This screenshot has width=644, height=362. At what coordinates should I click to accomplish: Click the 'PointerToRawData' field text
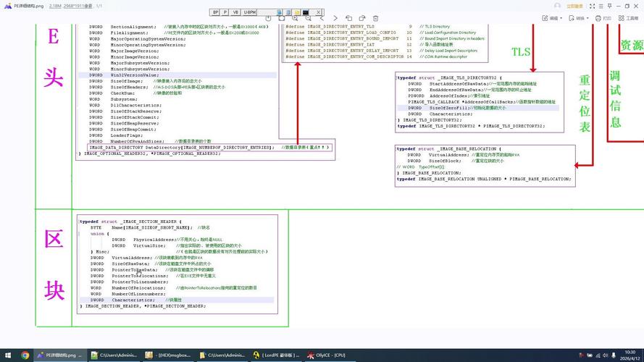click(x=133, y=270)
